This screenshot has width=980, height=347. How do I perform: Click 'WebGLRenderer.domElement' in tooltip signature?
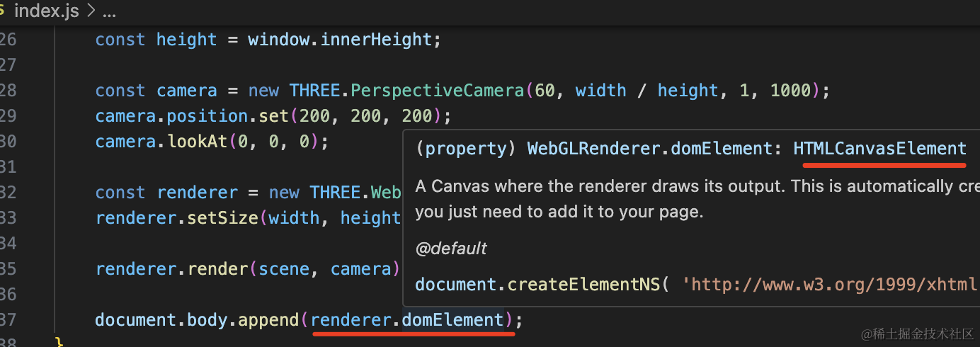click(650, 149)
